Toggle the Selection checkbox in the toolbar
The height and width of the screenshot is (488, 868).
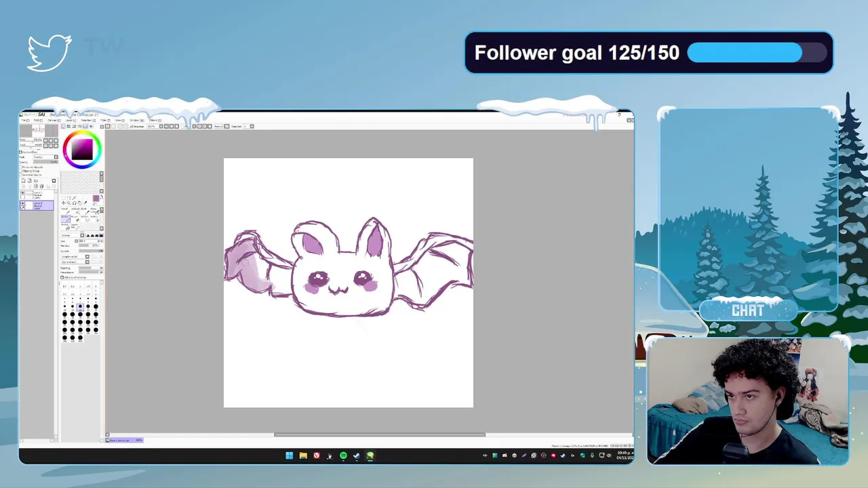tap(132, 126)
